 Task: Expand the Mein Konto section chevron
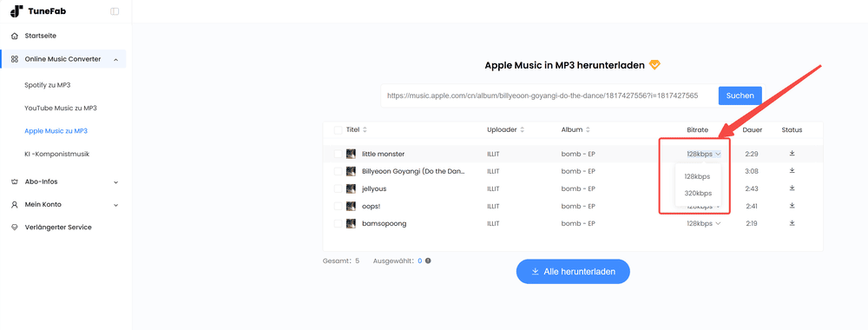pyautogui.click(x=115, y=205)
